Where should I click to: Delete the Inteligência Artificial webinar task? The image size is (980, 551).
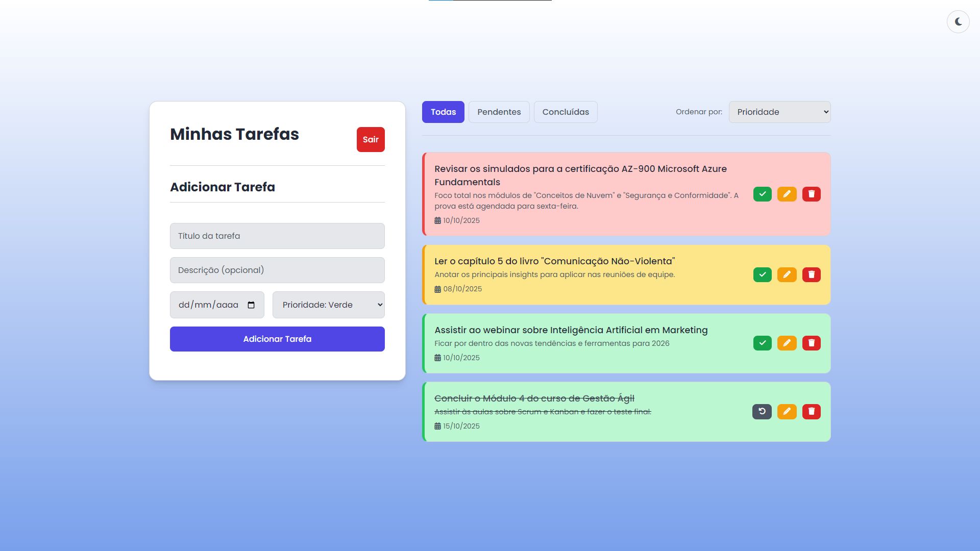811,343
